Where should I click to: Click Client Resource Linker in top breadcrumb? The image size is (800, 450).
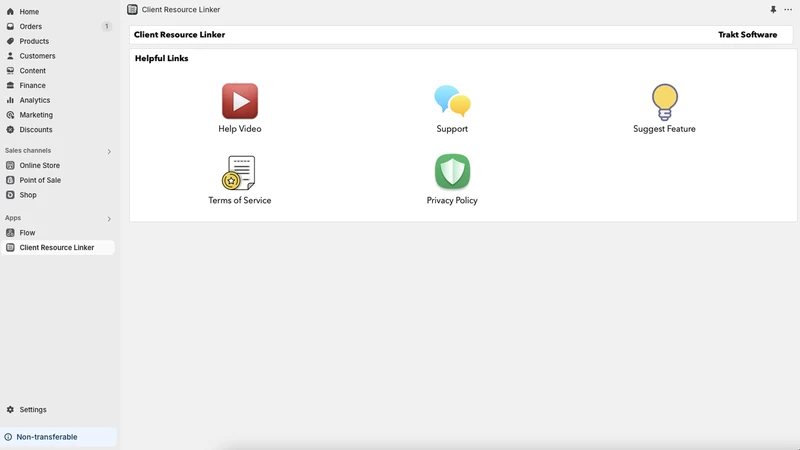(x=181, y=10)
